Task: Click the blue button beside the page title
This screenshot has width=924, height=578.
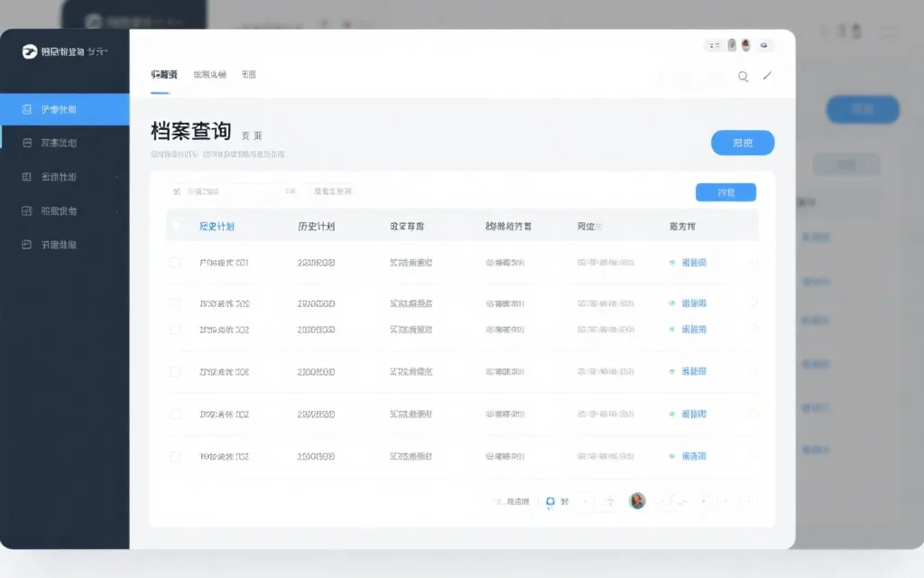Action: coord(742,143)
